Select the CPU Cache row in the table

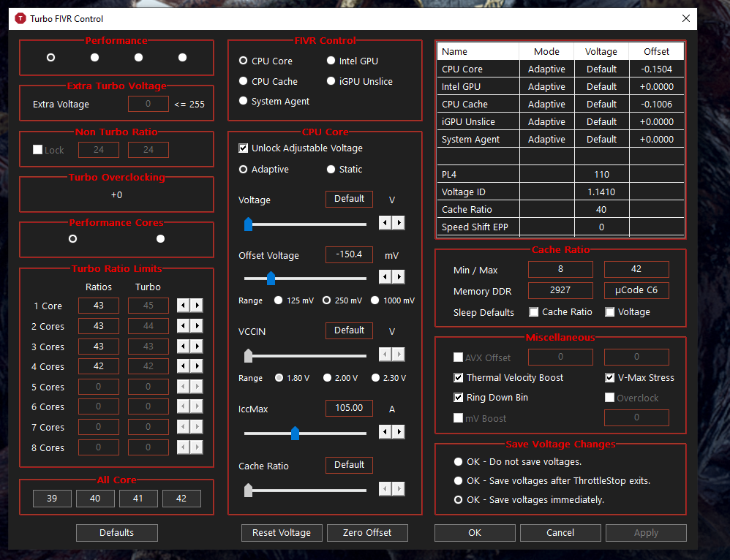pyautogui.click(x=560, y=105)
